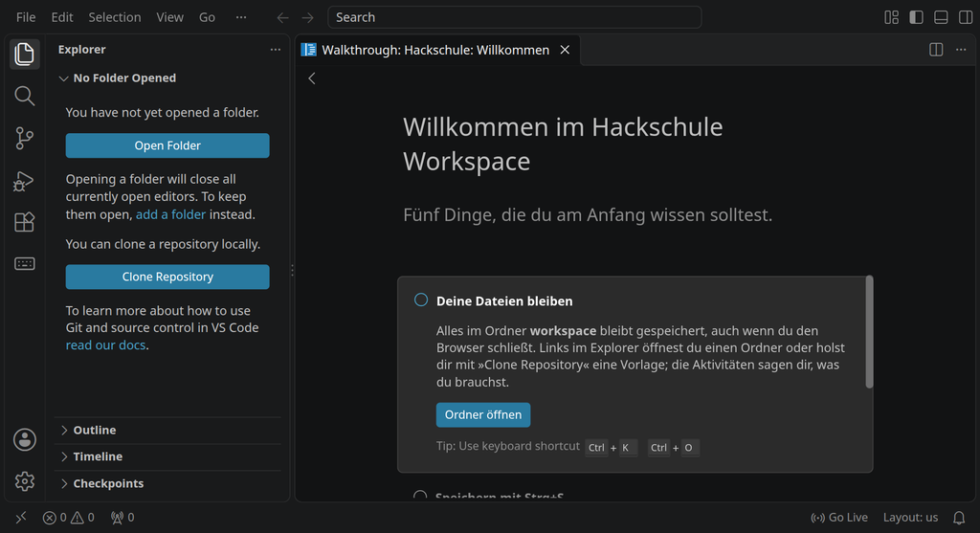Select Walkthrough: Hackschule: Willkommen tab
Image resolution: width=980 pixels, height=533 pixels.
pos(435,50)
